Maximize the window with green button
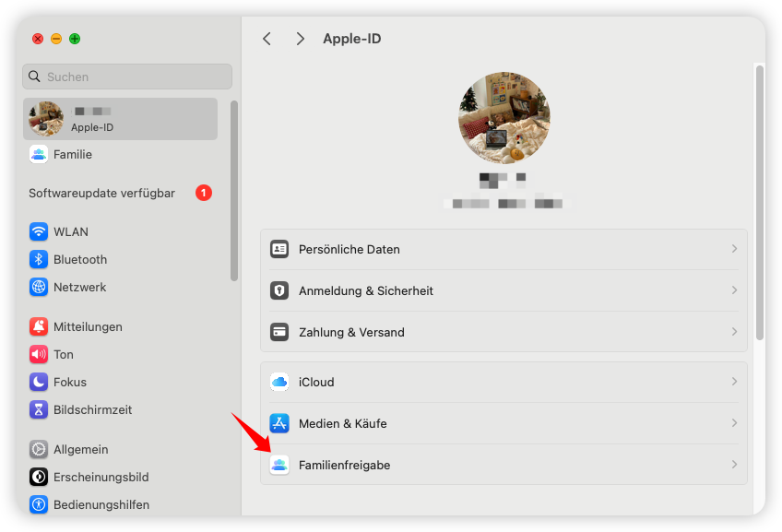 75,39
